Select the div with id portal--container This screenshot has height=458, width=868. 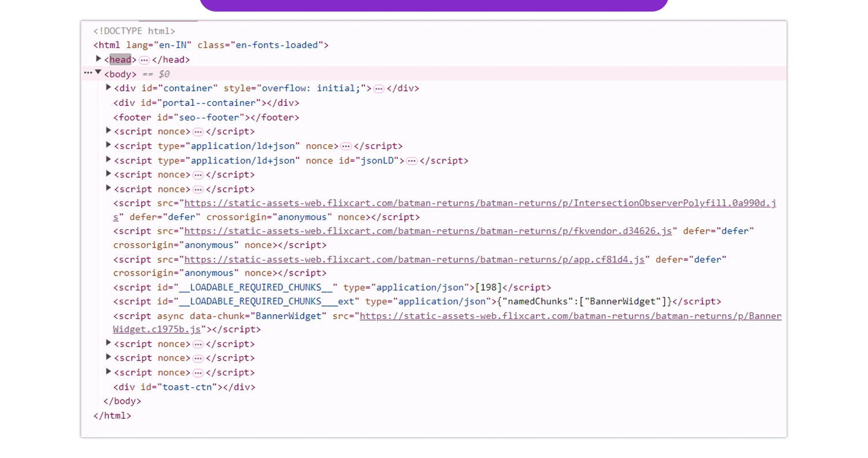point(206,102)
